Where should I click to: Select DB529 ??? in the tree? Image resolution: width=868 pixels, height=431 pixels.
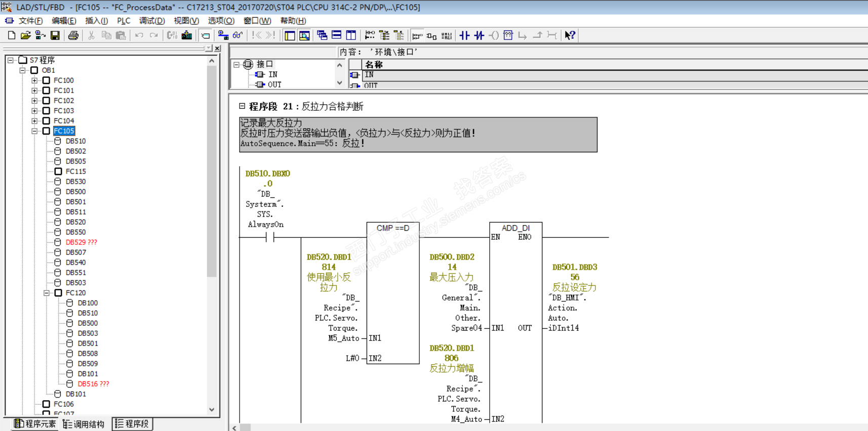tap(81, 242)
